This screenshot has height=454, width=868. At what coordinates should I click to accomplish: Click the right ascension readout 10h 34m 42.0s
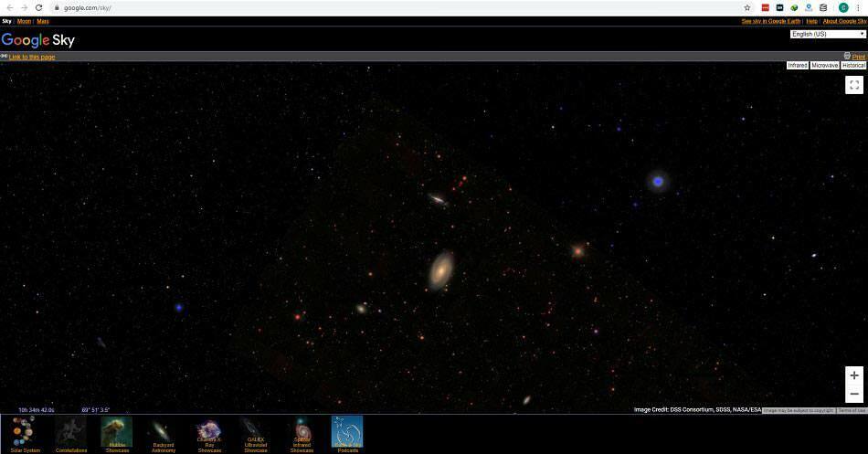(37, 410)
